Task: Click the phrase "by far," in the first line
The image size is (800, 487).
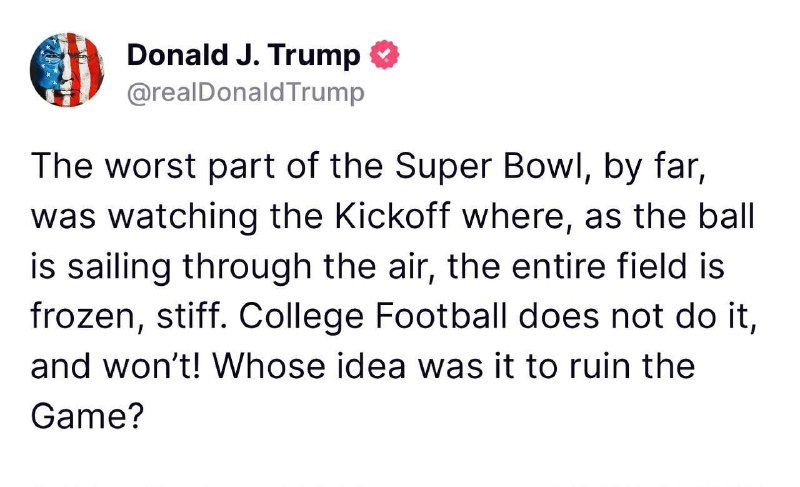Action: tap(655, 167)
